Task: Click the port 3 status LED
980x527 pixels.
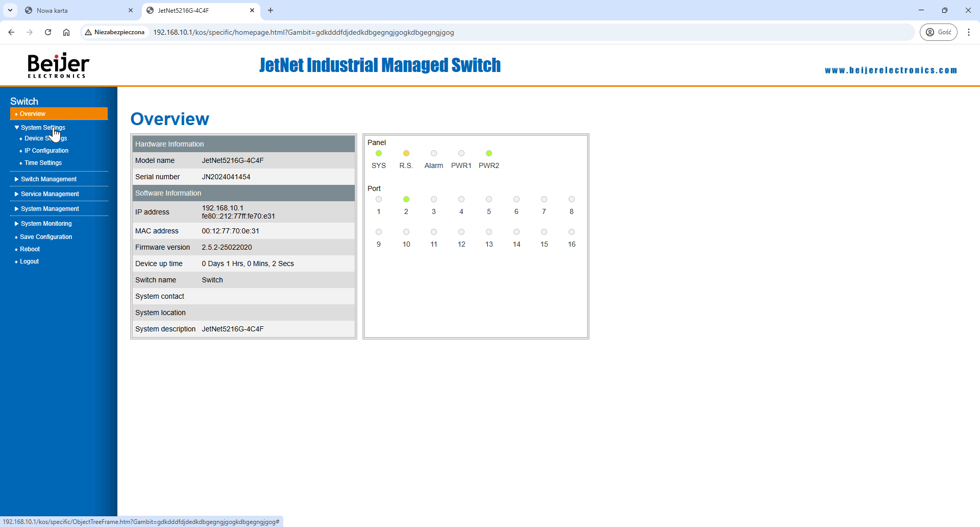Action: click(x=434, y=199)
